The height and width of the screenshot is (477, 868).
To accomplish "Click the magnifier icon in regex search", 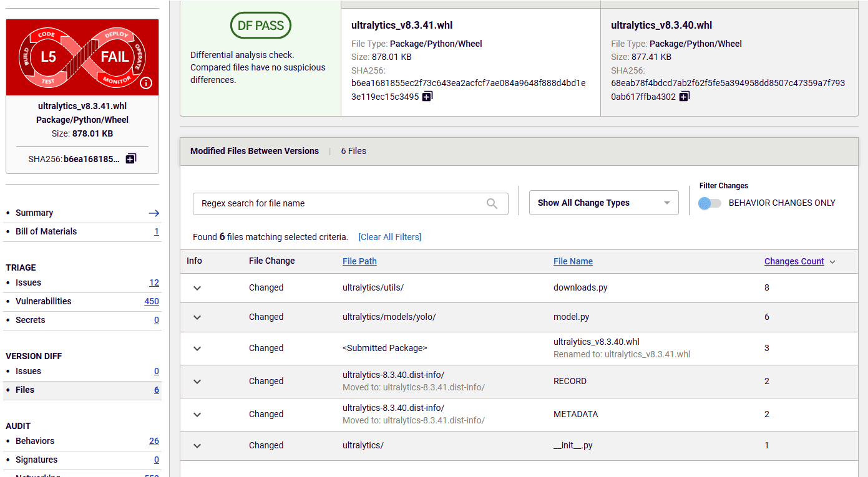I will [491, 205].
